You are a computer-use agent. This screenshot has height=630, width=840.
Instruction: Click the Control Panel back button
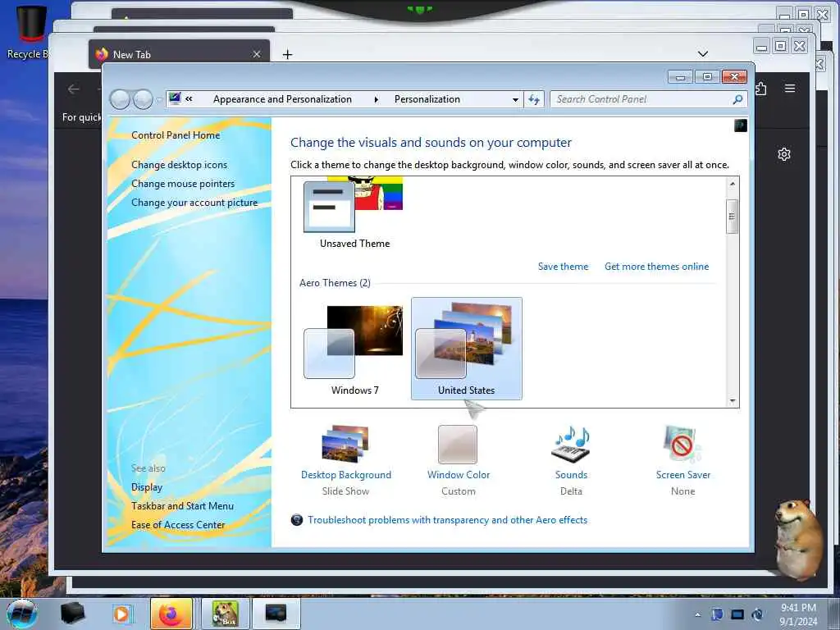click(120, 99)
